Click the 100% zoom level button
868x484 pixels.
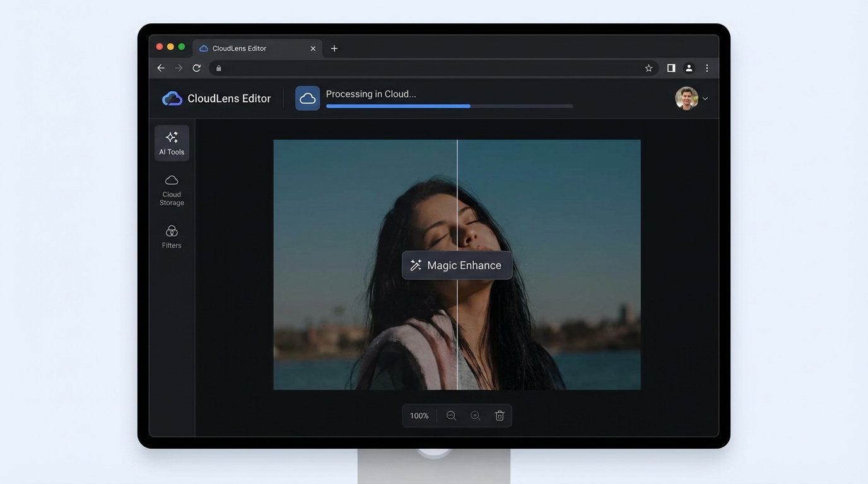419,416
